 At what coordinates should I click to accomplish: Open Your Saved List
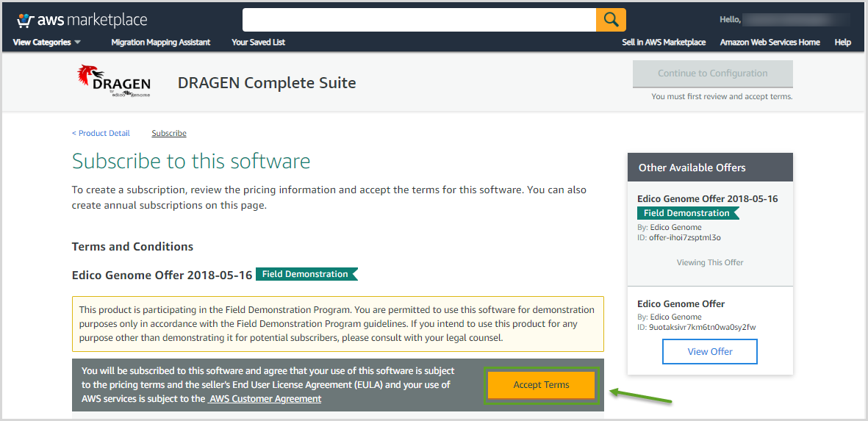259,42
